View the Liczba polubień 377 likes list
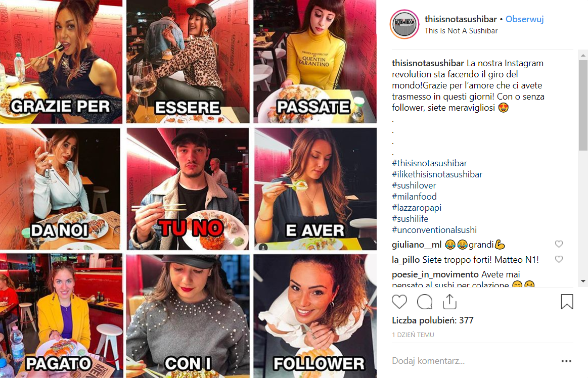Screen dimensions: 588x378 (432, 320)
